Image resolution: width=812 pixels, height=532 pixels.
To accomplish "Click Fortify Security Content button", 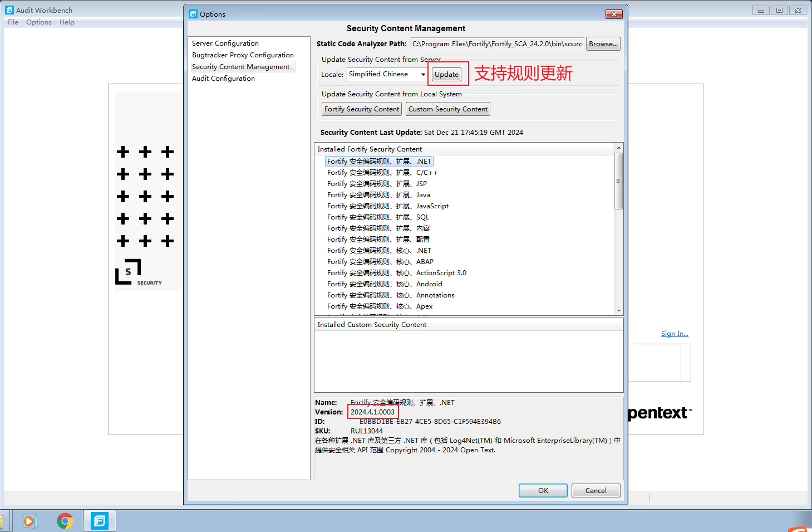I will point(362,109).
